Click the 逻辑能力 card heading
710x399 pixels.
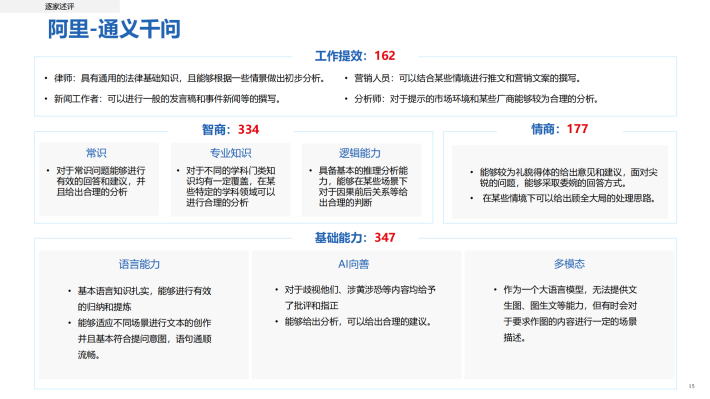[x=360, y=153]
